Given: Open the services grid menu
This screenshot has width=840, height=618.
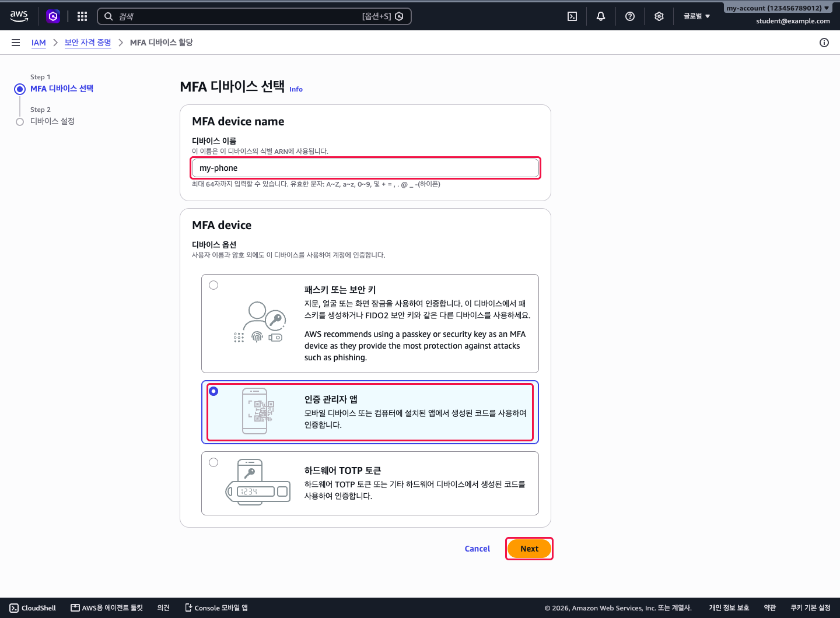Looking at the screenshot, I should [x=82, y=16].
